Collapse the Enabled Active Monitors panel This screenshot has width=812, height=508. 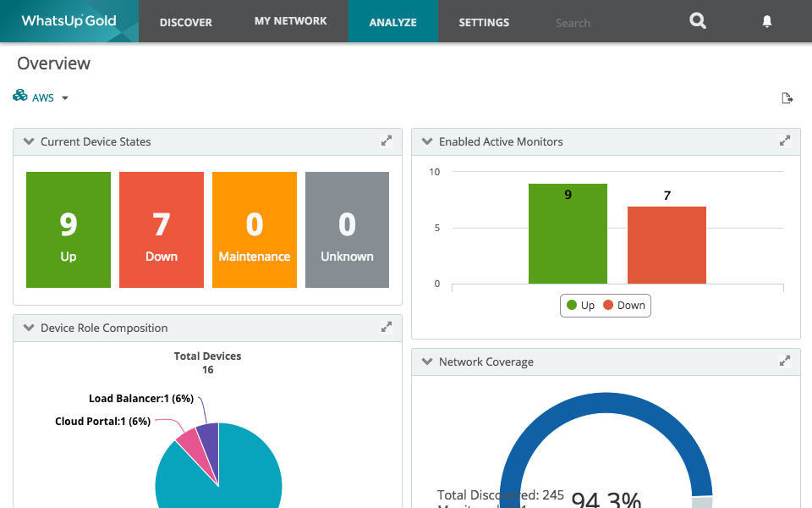tap(426, 141)
